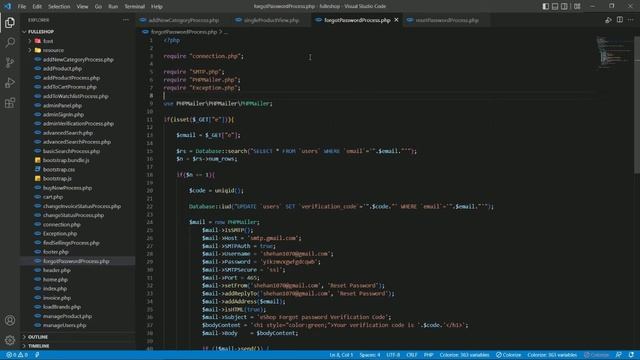This screenshot has width=640, height=360.
Task: Open Customize Layout icon
Action: click(577, 6)
